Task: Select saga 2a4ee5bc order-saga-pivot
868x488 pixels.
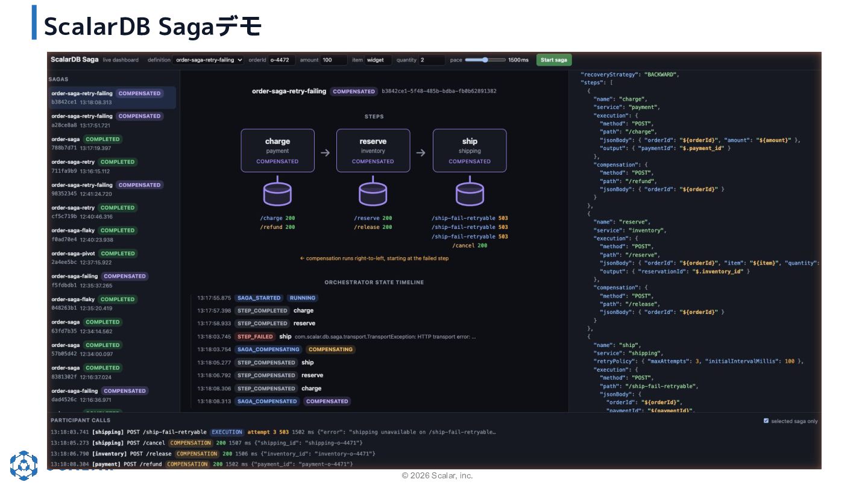Action: pyautogui.click(x=112, y=258)
